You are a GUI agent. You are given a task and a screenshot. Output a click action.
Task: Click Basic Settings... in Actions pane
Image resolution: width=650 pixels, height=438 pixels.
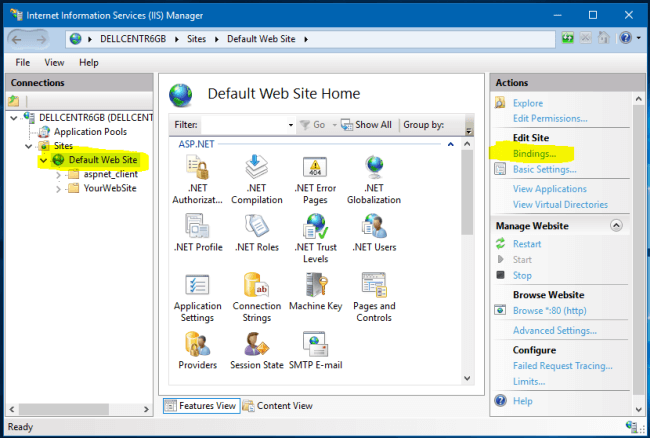(x=544, y=169)
